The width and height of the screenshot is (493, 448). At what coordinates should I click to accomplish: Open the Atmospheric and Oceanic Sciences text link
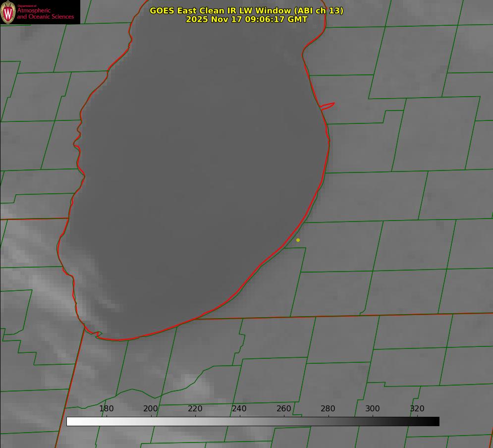(45, 14)
